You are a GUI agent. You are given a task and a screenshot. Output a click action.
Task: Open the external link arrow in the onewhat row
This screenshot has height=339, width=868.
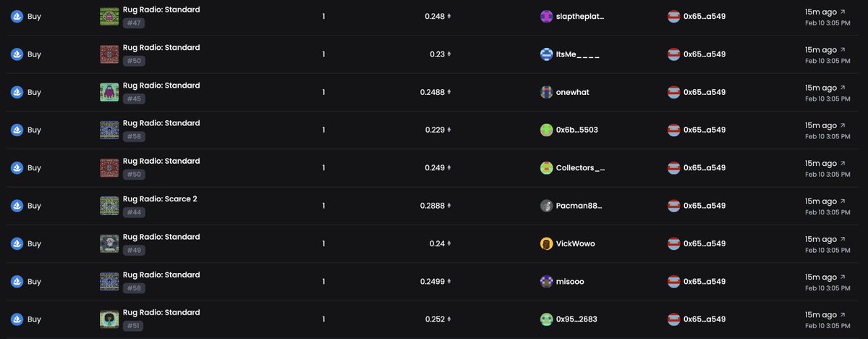click(x=842, y=88)
